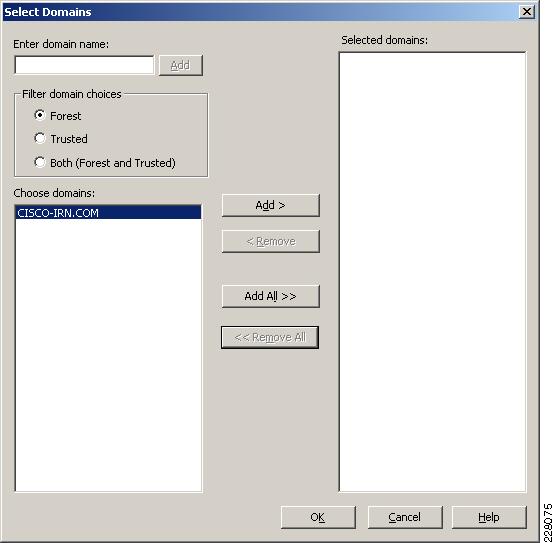This screenshot has height=543, width=553.
Task: Select CISCO-IRN.COM in the domains list
Action: click(x=108, y=213)
